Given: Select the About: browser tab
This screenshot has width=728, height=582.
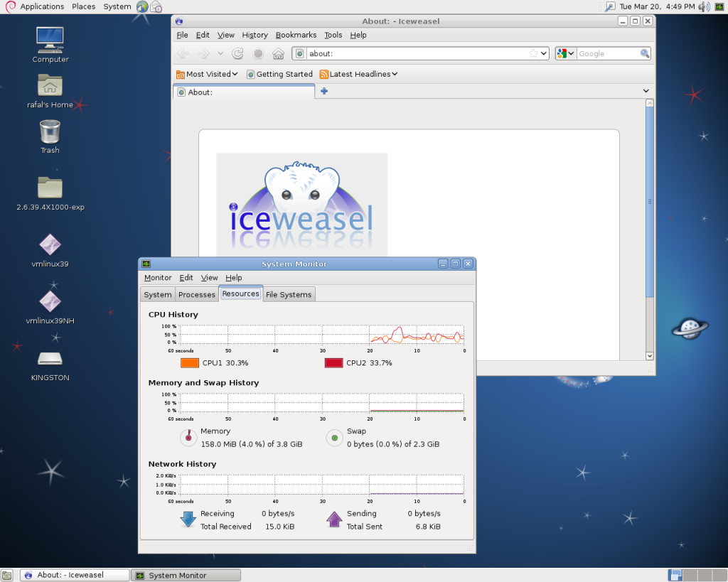Looking at the screenshot, I should click(x=245, y=92).
